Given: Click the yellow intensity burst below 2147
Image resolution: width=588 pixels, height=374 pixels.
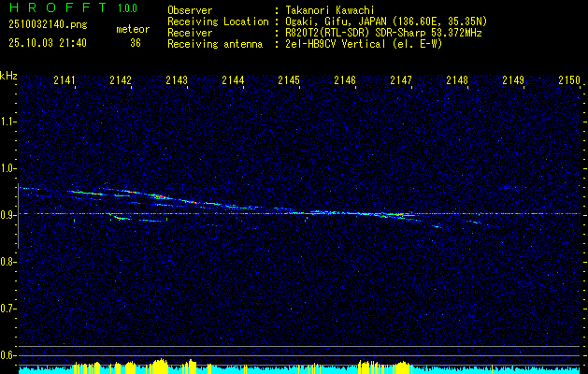Looking at the screenshot, I should tap(402, 367).
